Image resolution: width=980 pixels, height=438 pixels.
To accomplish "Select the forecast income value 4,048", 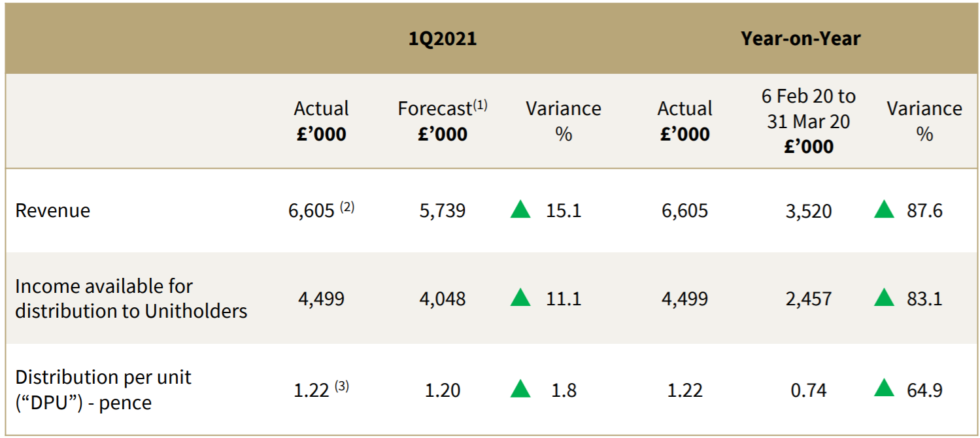I will tap(443, 299).
